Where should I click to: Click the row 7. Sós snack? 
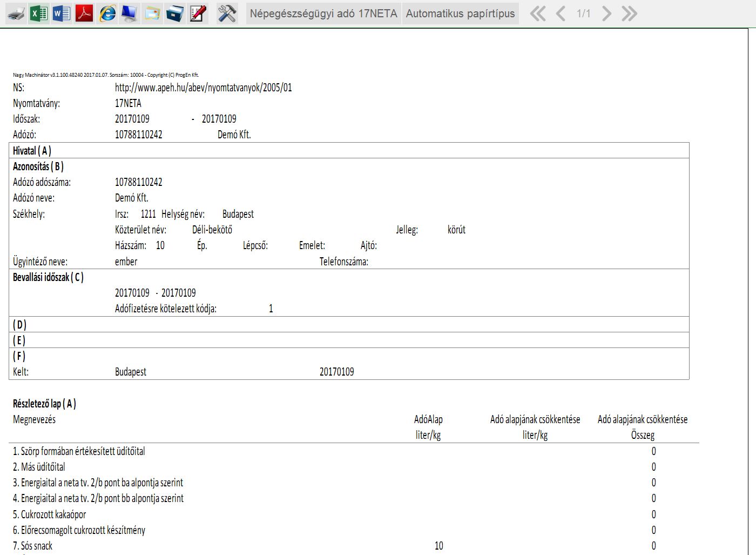(32, 546)
